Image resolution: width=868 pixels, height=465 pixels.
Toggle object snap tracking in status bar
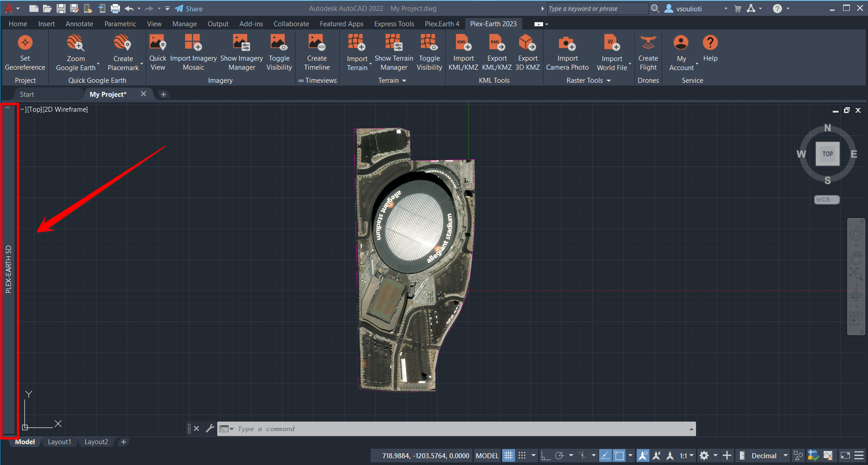[606, 456]
